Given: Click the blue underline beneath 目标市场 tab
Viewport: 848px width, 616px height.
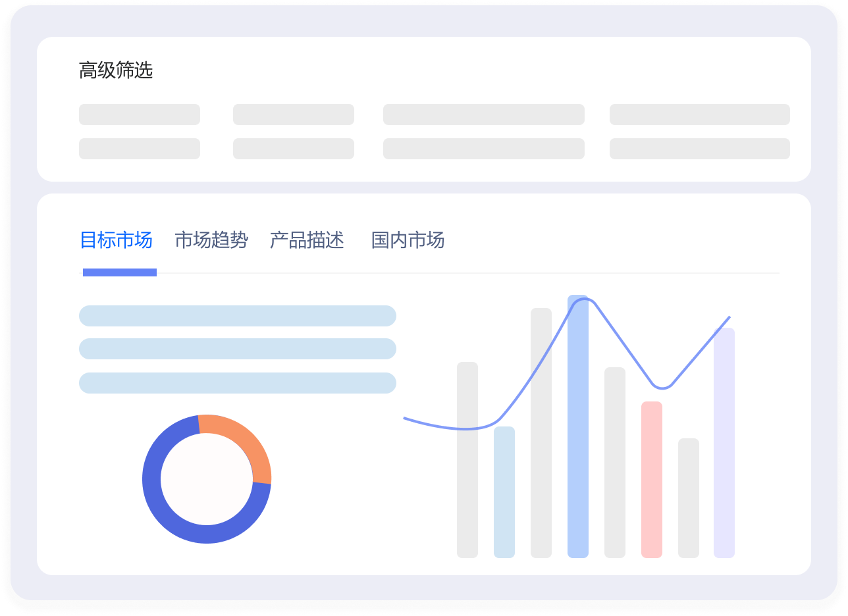Looking at the screenshot, I should (120, 272).
